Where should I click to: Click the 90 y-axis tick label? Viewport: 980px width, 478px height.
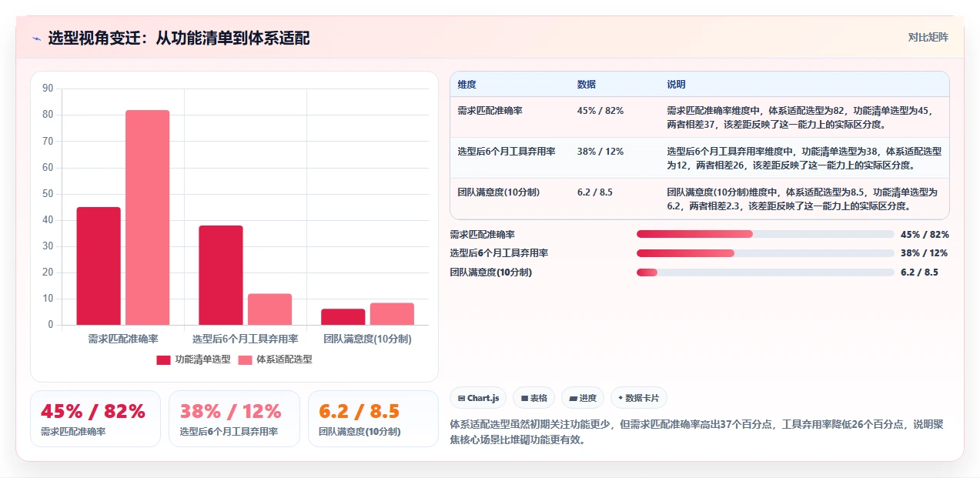pyautogui.click(x=48, y=89)
